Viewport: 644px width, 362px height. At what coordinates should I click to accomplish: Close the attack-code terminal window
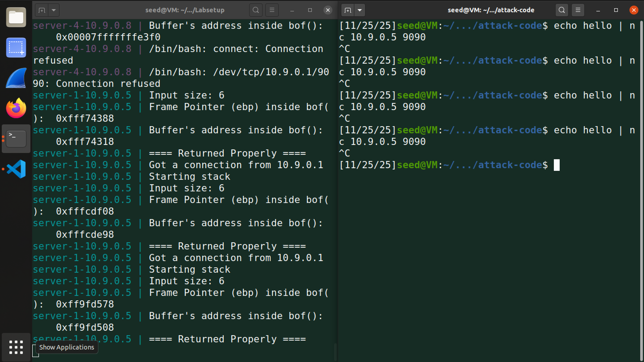[633, 10]
